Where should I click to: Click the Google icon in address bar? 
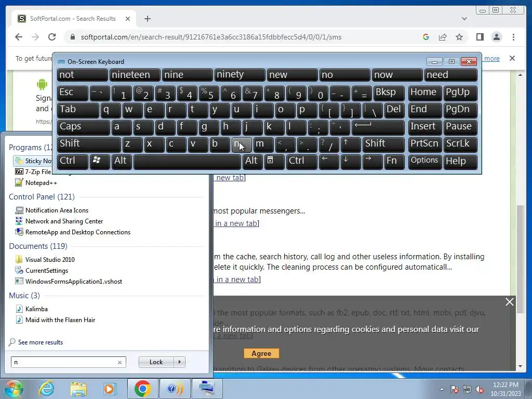tap(426, 37)
